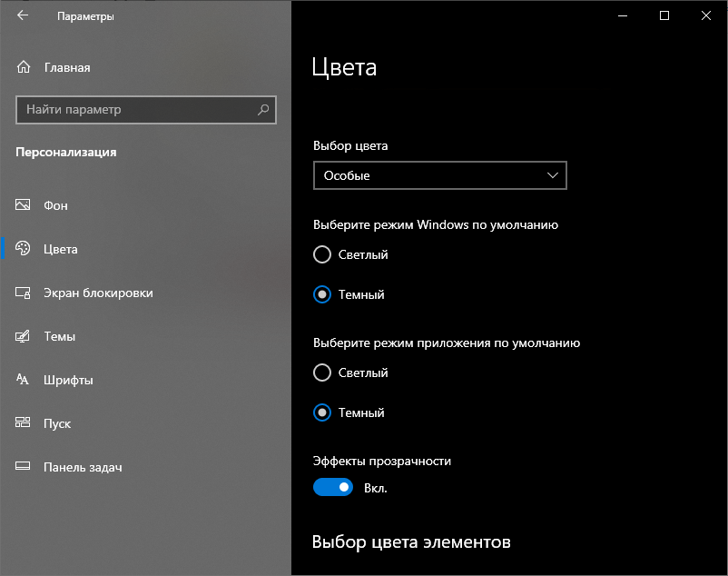Viewport: 728px width, 576px height.
Task: Turn off the Эффекты прозрачности switch
Action: point(333,488)
